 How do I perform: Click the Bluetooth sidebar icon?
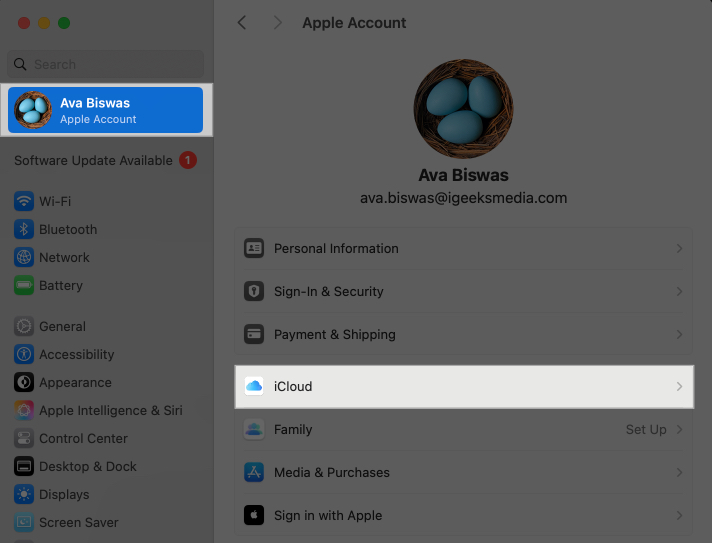coord(24,229)
